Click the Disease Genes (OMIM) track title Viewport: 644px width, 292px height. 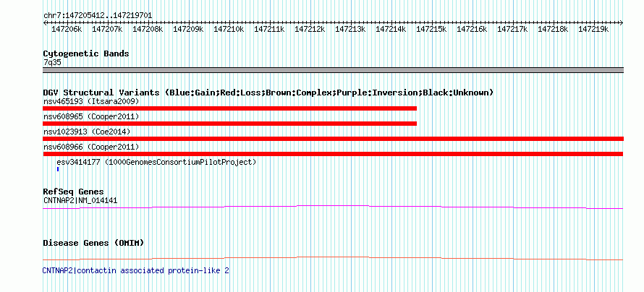pos(93,243)
